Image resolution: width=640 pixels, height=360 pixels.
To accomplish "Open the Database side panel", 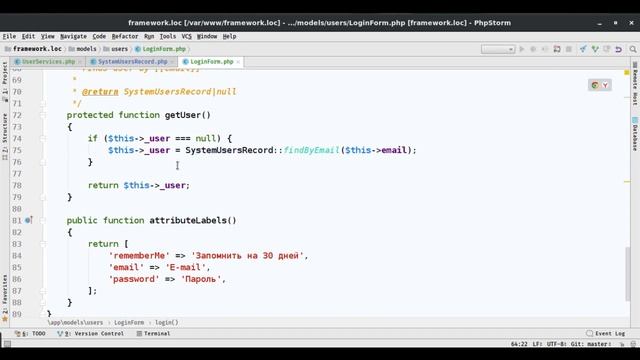I will 635,134.
